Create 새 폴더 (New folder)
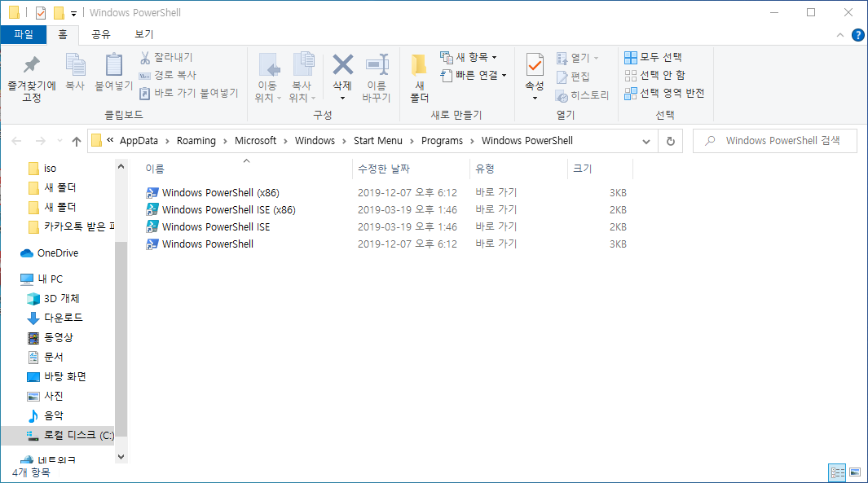This screenshot has width=868, height=483. click(419, 78)
